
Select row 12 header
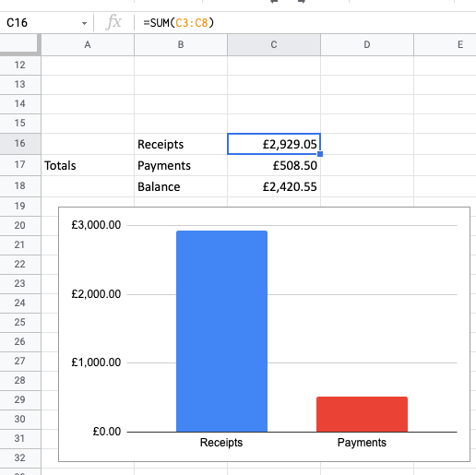tap(20, 65)
